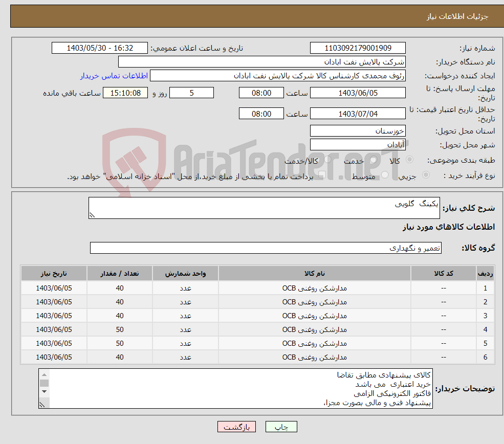
Task: Click row 1 item name مدارشکن روغنی OCB
Action: [315, 288]
